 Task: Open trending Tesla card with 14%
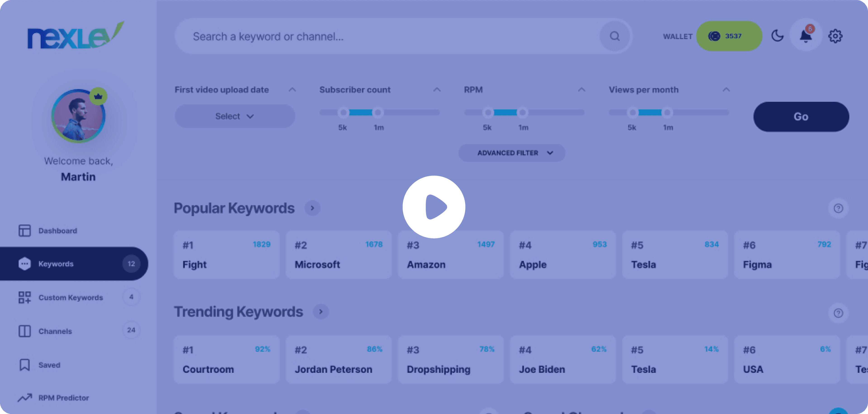pos(675,360)
